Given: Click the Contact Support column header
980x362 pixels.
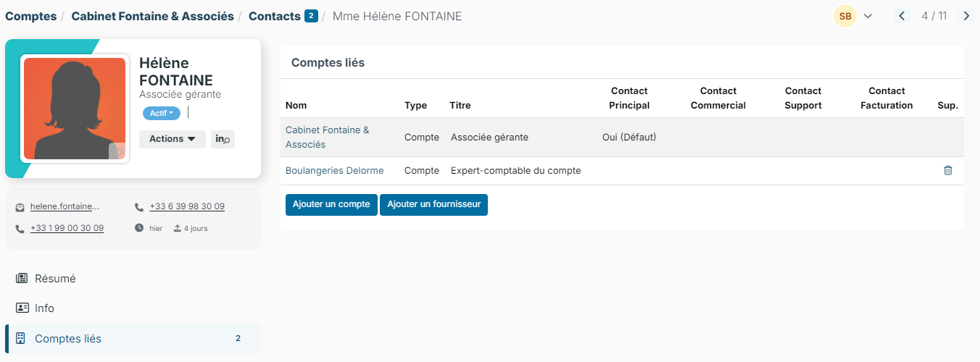Looking at the screenshot, I should [803, 98].
